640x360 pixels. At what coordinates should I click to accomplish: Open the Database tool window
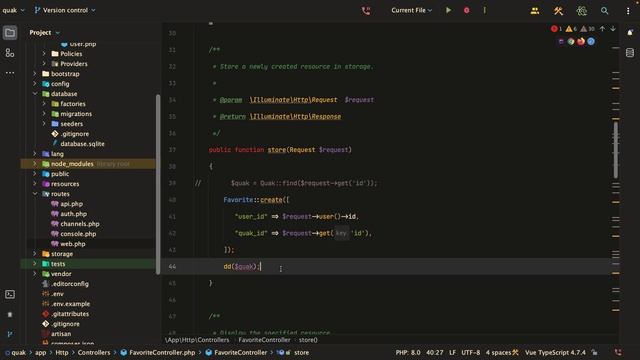(x=630, y=53)
